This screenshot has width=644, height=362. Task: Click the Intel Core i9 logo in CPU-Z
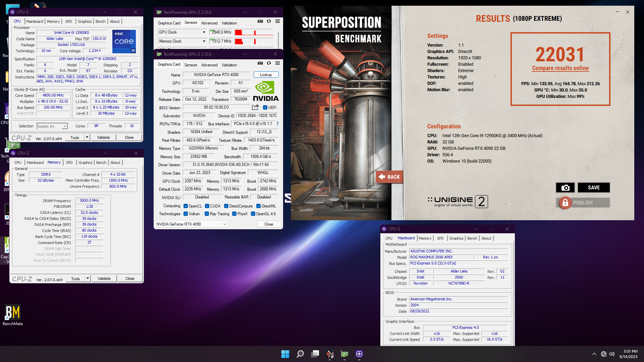pos(124,42)
